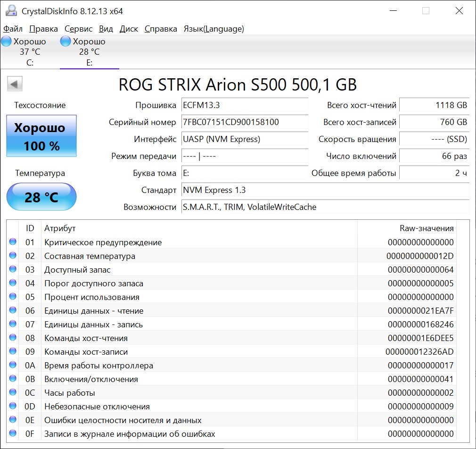Click the Режим передачи field
The width and height of the screenshot is (476, 449).
[245, 156]
